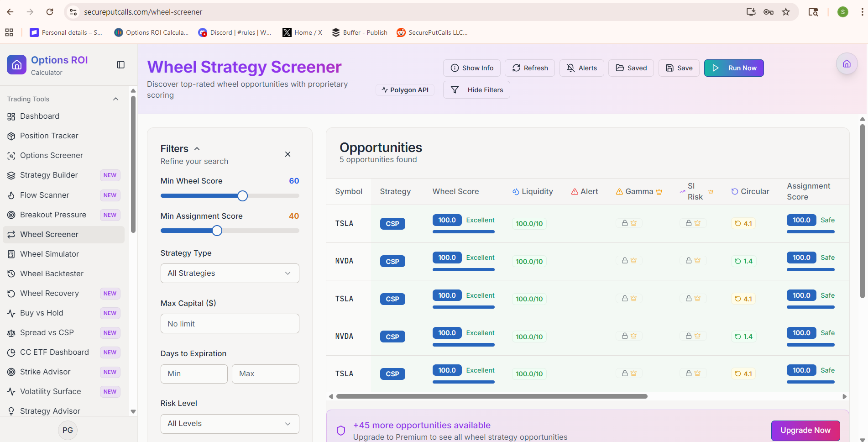This screenshot has height=442, width=868.
Task: Open the All Strategies dropdown
Action: click(x=230, y=273)
